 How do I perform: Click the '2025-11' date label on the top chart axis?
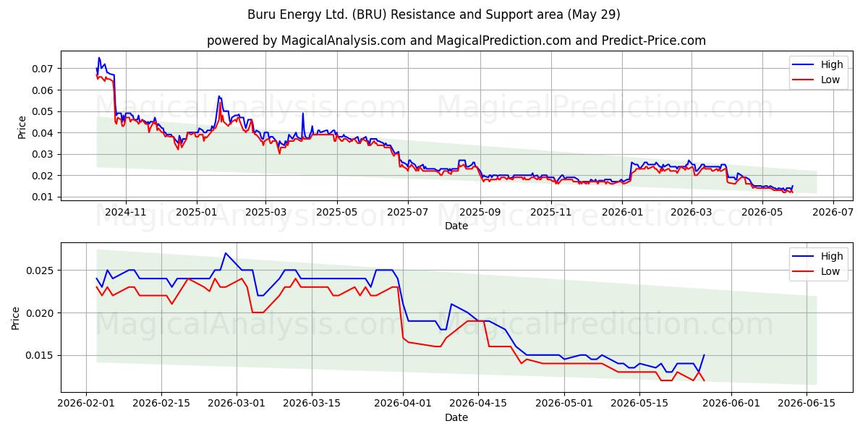tap(551, 212)
